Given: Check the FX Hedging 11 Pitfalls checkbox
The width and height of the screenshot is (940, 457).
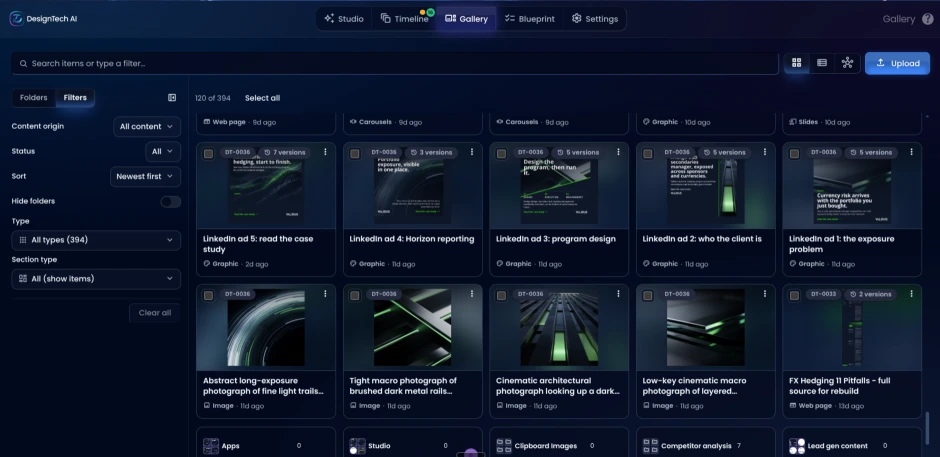Looking at the screenshot, I should (794, 296).
